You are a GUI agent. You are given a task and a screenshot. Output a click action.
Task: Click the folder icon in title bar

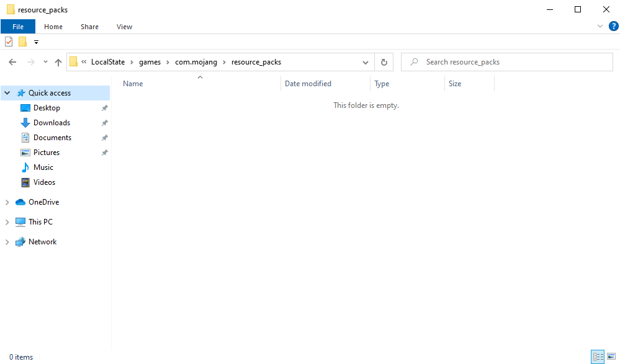coord(11,9)
